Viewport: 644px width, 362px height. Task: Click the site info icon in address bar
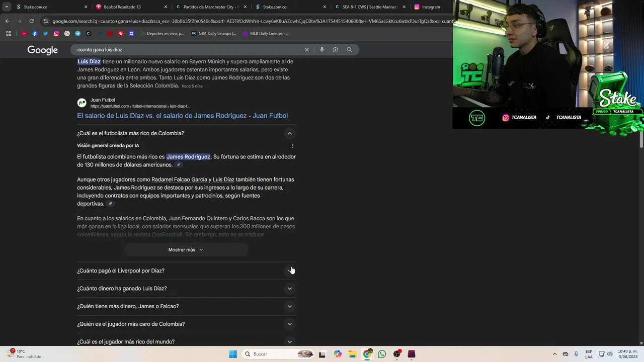[46, 21]
